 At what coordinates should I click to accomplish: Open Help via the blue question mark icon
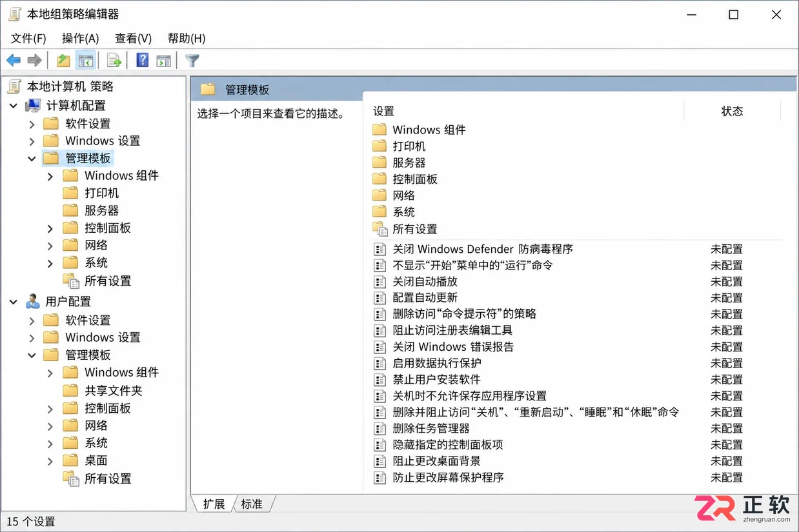143,61
